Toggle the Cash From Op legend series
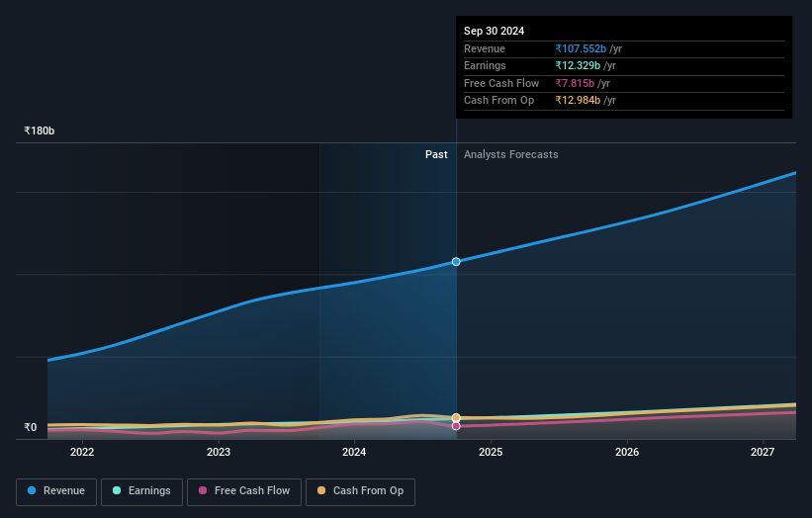The height and width of the screenshot is (518, 812). pos(360,491)
